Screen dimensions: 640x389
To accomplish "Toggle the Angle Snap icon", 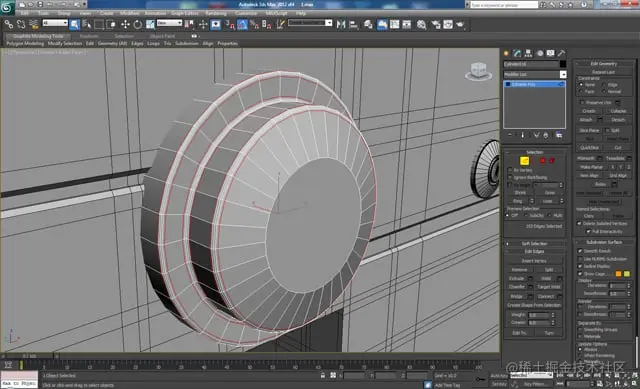I will [x=242, y=24].
